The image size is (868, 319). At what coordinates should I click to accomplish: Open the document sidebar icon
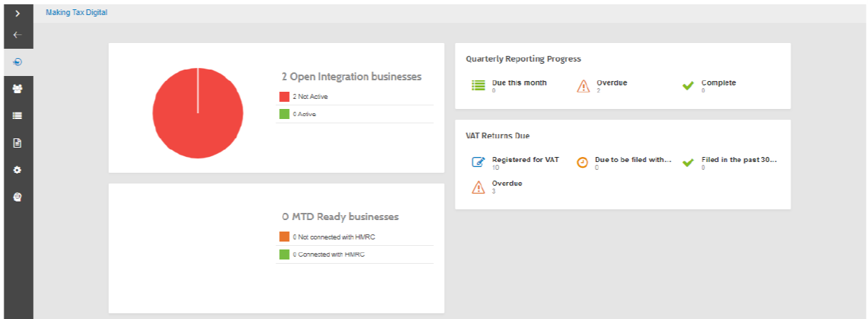click(x=18, y=143)
